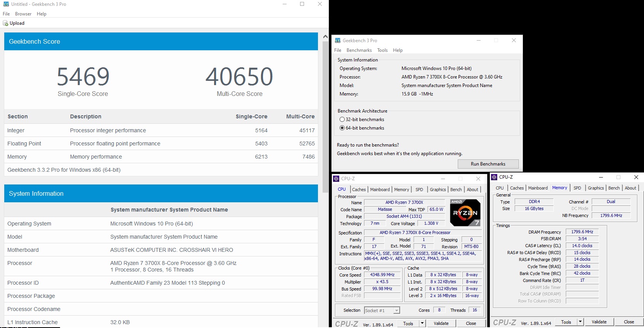Click the Geekbench 3 Pro title bar icon
Image resolution: width=644 pixels, height=328 pixels.
point(338,40)
